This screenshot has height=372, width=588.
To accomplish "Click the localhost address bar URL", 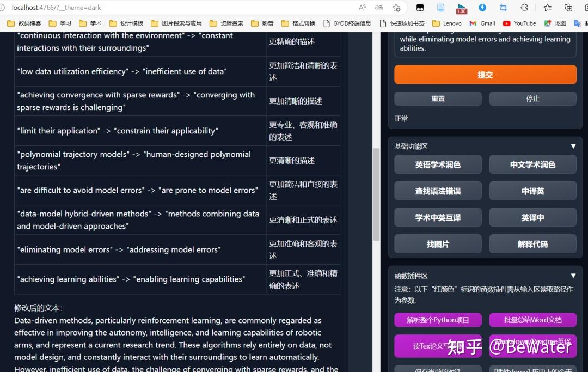I will (56, 8).
